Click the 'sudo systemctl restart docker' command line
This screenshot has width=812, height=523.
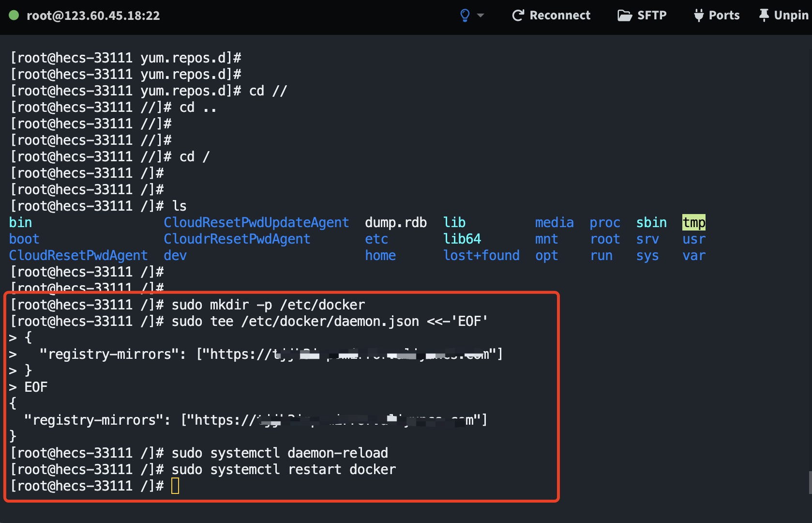pyautogui.click(x=284, y=469)
